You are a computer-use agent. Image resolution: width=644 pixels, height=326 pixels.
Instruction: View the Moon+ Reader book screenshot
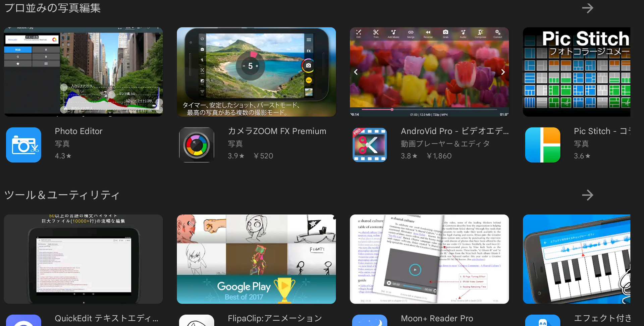429,259
